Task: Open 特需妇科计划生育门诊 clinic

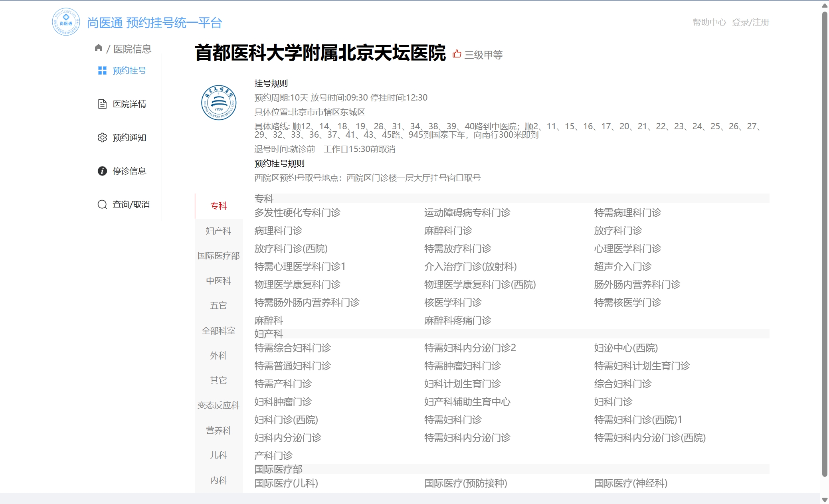Action: [642, 366]
